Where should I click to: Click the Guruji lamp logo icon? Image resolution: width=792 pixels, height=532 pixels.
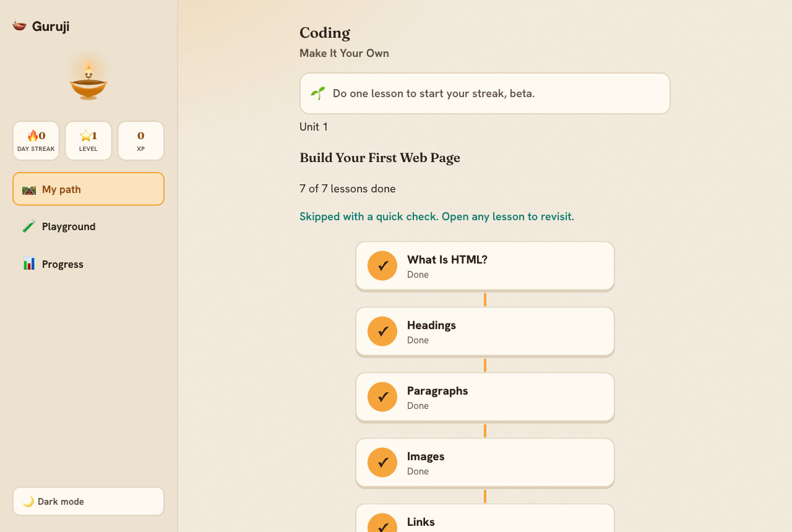point(19,26)
